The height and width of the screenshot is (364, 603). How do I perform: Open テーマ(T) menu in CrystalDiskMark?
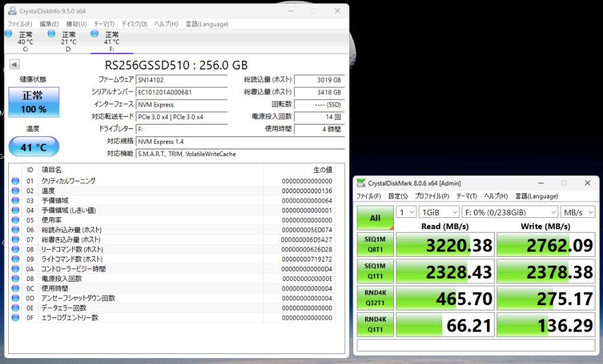coord(466,196)
